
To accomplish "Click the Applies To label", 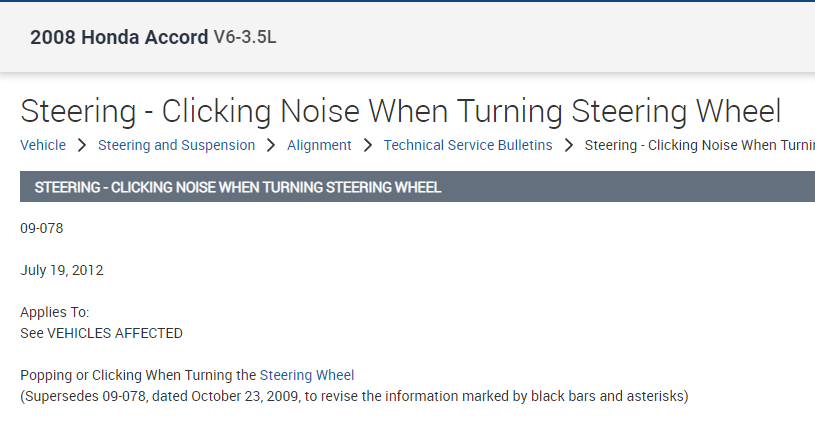I will click(x=55, y=312).
